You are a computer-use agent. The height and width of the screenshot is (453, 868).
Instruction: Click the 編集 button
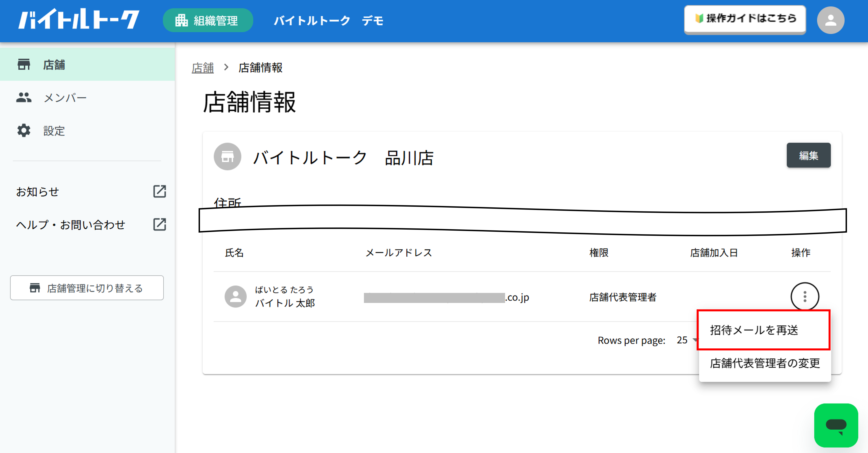coord(808,155)
